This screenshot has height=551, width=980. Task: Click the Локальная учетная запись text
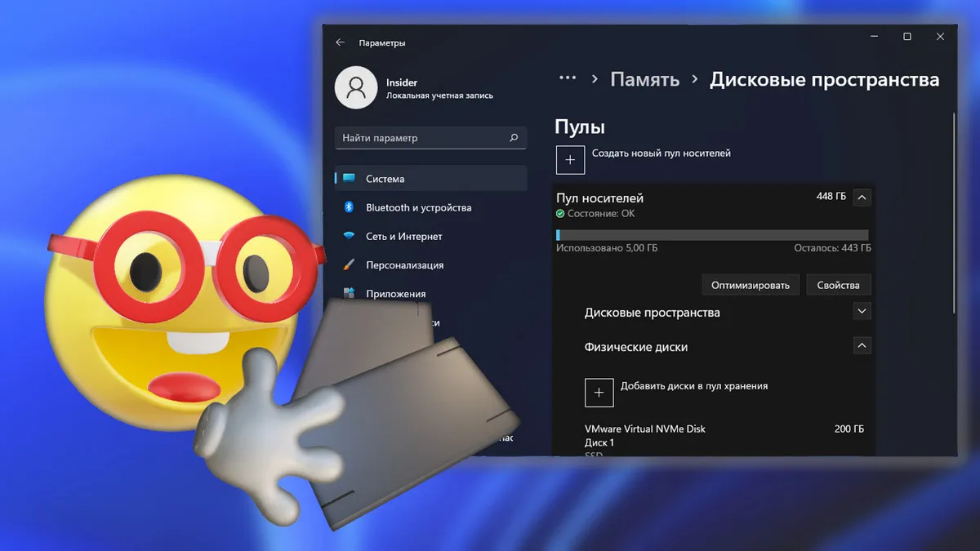(x=439, y=96)
